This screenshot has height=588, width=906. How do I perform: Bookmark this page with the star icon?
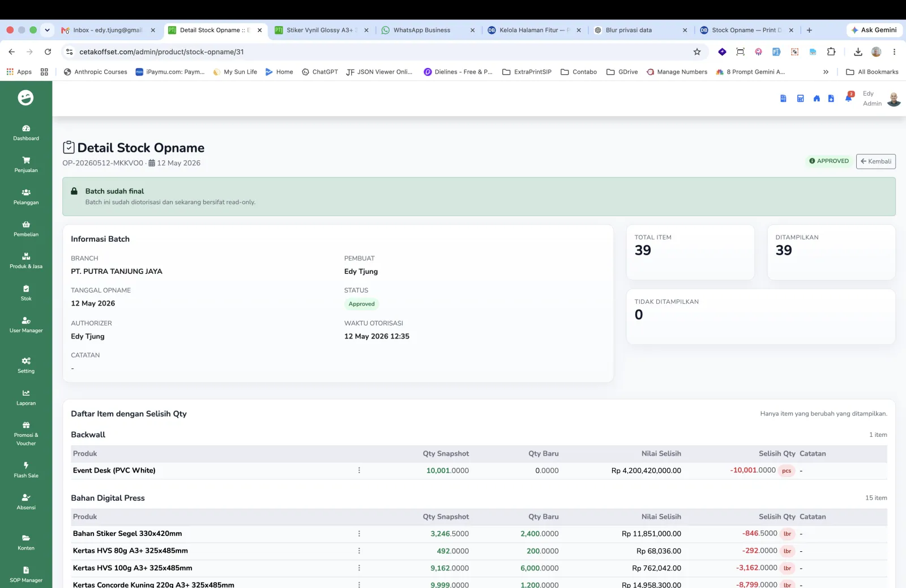[697, 51]
